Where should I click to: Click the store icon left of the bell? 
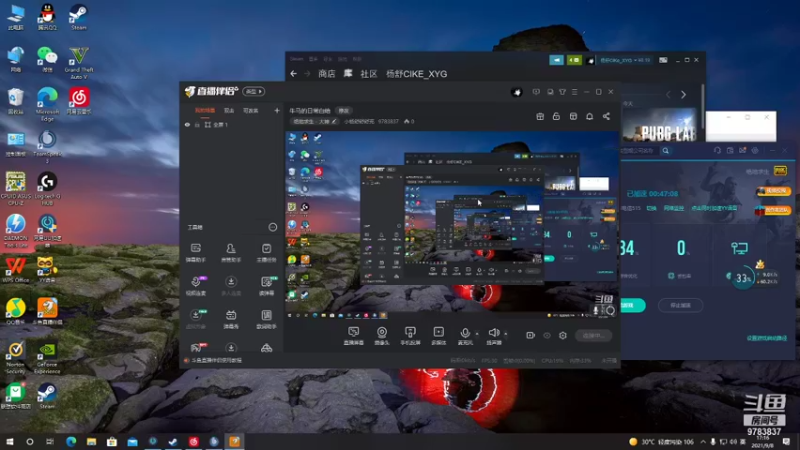point(573,116)
